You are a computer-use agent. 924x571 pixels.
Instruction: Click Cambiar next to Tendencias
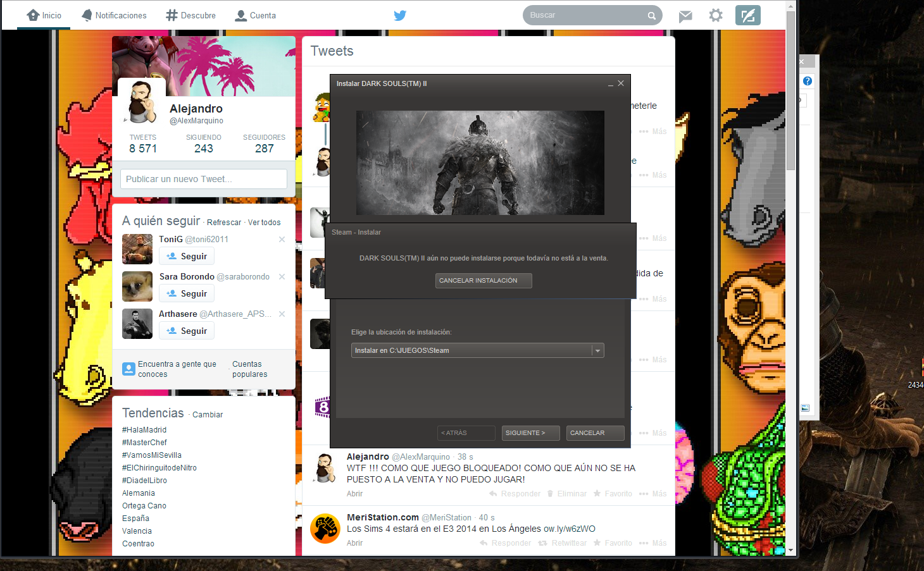[x=208, y=415]
